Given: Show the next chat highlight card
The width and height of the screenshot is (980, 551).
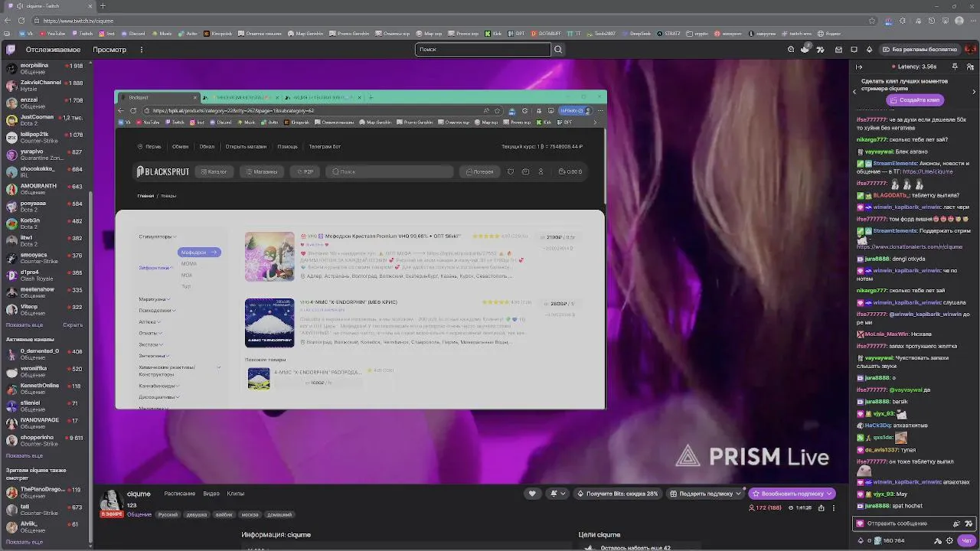Looking at the screenshot, I should click(x=974, y=91).
